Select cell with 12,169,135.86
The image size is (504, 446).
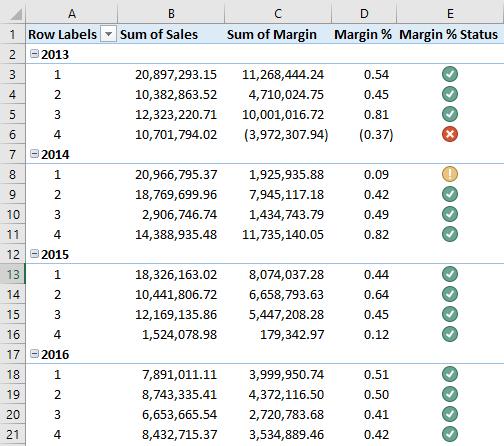[x=171, y=314]
